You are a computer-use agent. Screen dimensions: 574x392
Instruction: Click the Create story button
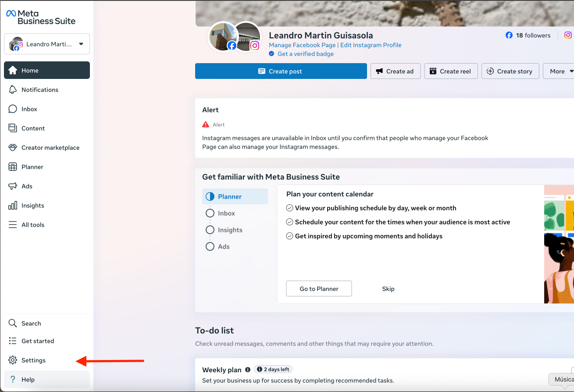(510, 71)
